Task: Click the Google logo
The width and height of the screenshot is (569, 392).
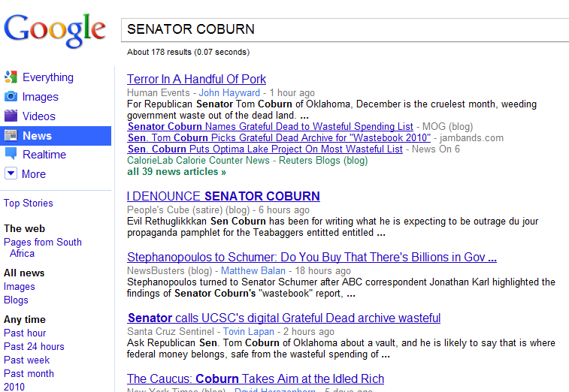Action: pyautogui.click(x=55, y=29)
